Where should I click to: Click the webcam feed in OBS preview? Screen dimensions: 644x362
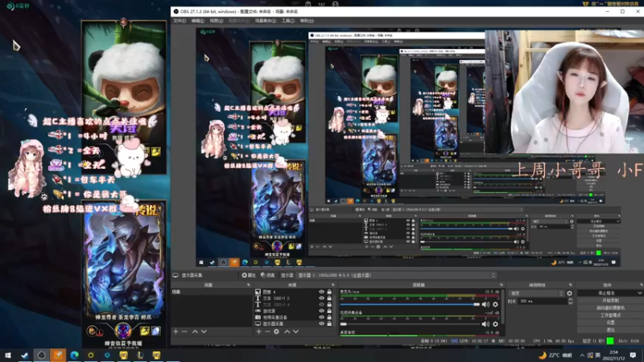564,92
